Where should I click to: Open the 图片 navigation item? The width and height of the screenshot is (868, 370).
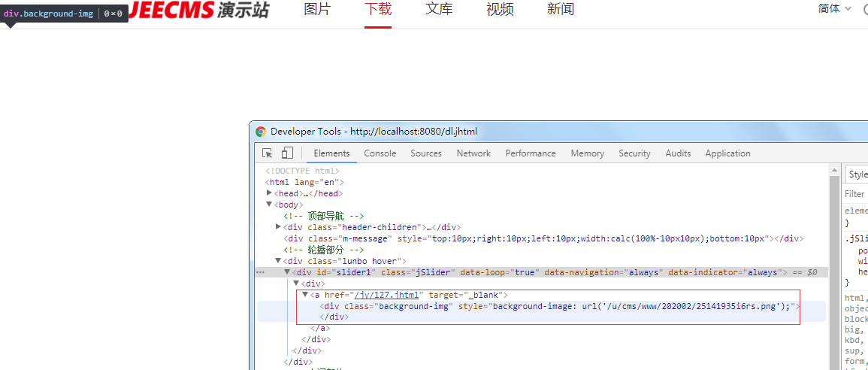[x=317, y=10]
